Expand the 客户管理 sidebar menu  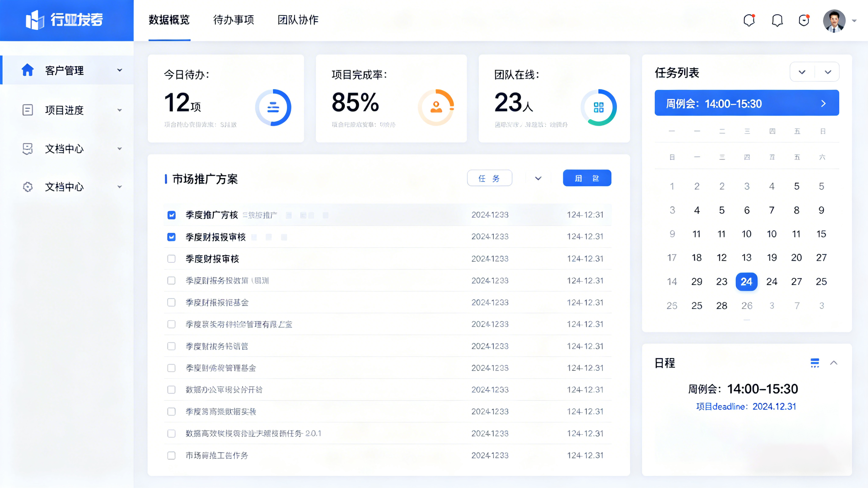[120, 70]
